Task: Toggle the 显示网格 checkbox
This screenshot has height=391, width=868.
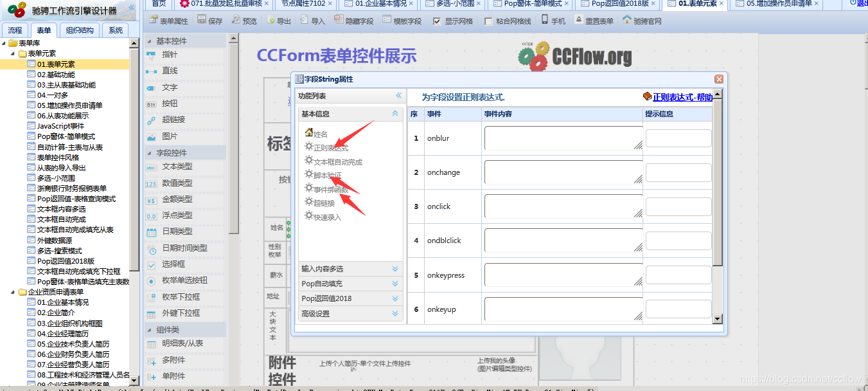Action: point(438,21)
